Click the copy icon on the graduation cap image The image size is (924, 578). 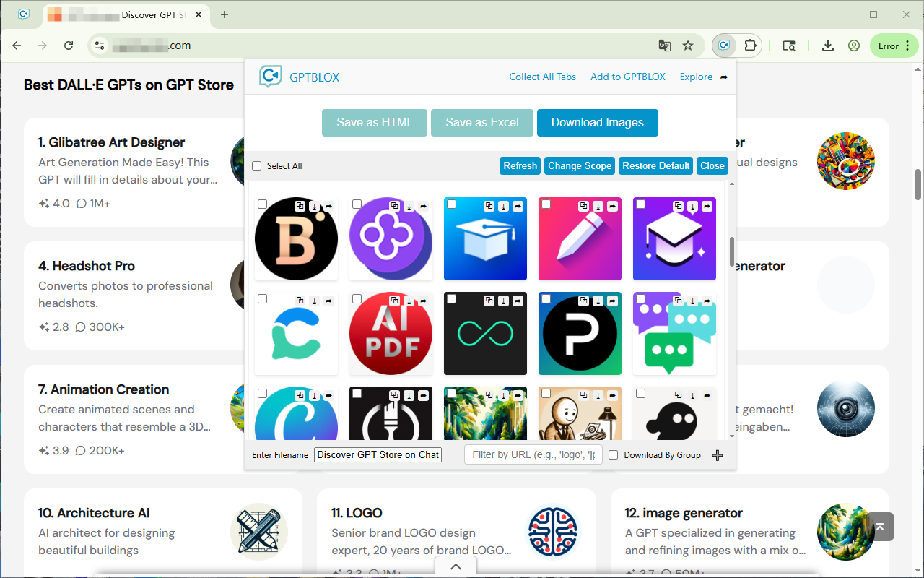pos(489,204)
